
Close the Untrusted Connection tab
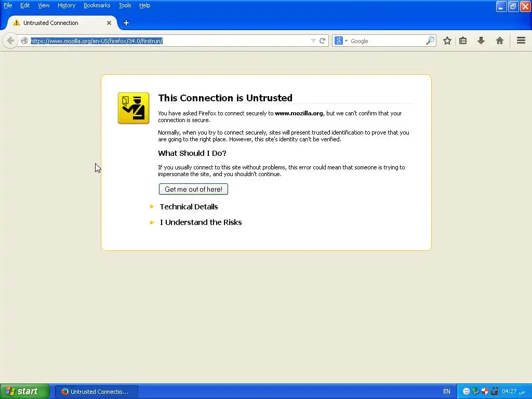point(109,23)
